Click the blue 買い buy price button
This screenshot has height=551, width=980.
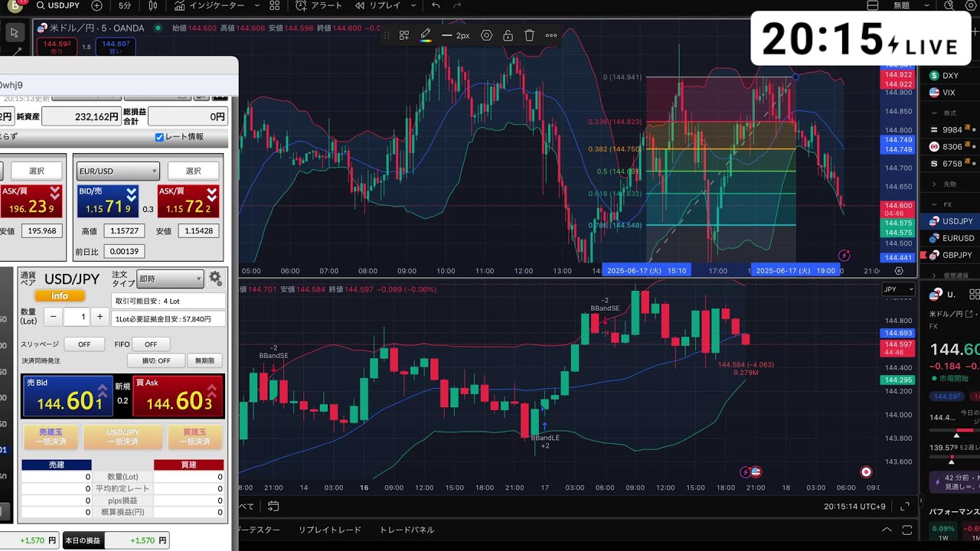(x=115, y=47)
